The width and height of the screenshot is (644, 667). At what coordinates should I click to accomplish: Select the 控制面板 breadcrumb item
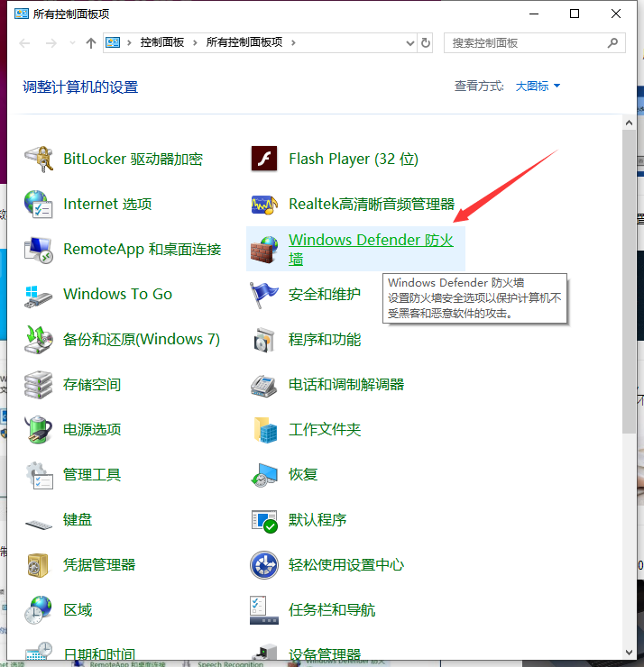point(164,42)
